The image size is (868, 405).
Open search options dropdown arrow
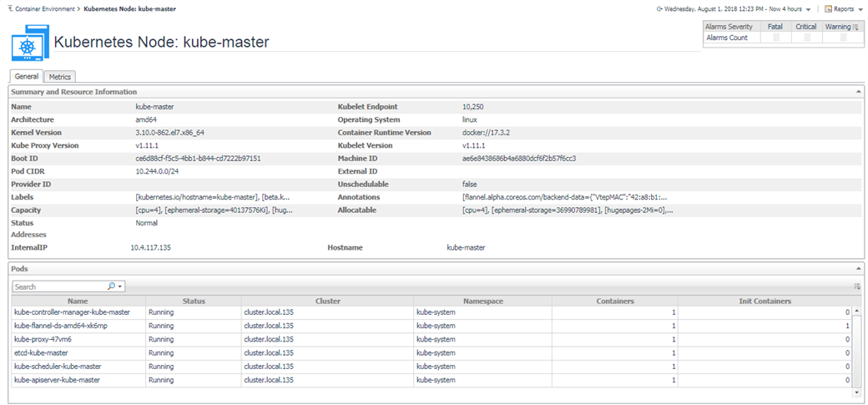[119, 287]
